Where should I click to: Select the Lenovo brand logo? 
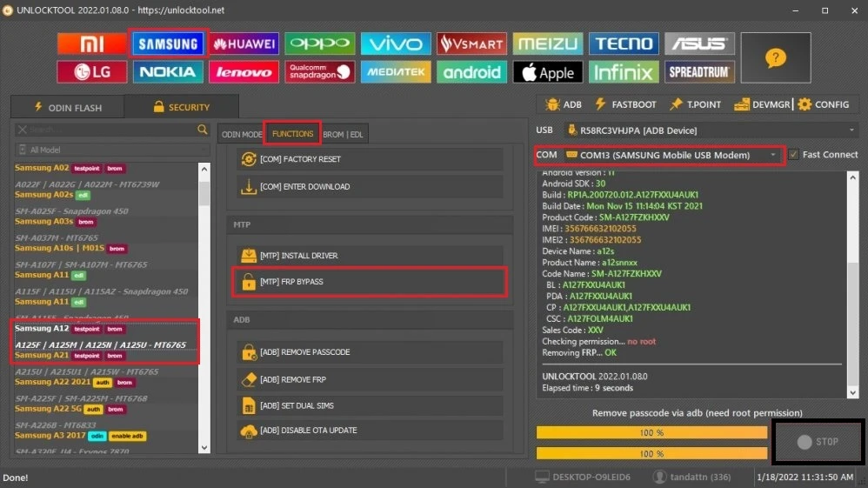(244, 72)
